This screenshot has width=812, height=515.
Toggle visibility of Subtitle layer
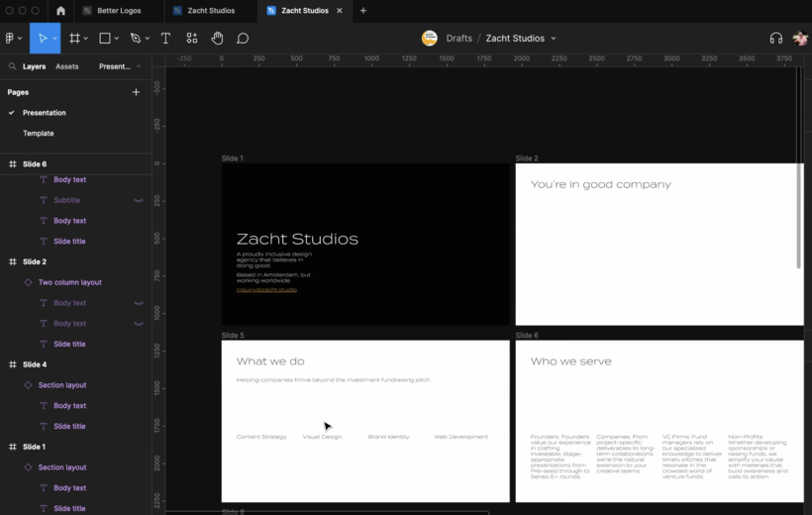pyautogui.click(x=139, y=200)
